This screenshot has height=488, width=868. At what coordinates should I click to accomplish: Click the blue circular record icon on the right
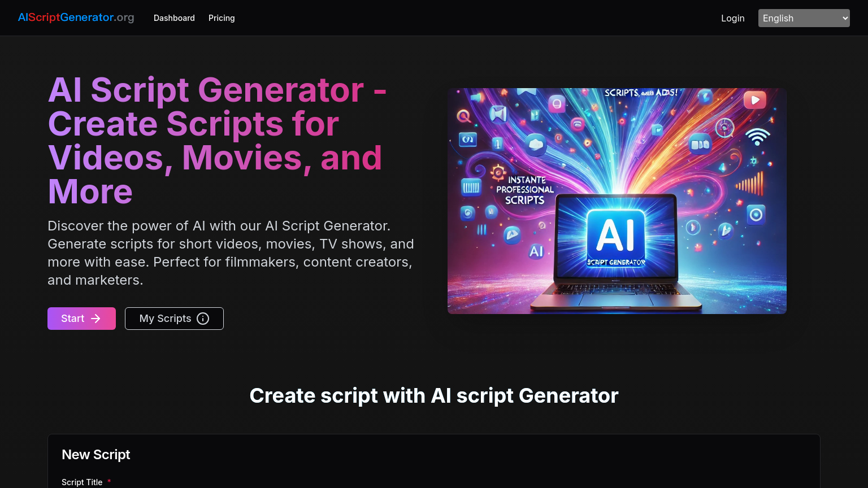(755, 215)
